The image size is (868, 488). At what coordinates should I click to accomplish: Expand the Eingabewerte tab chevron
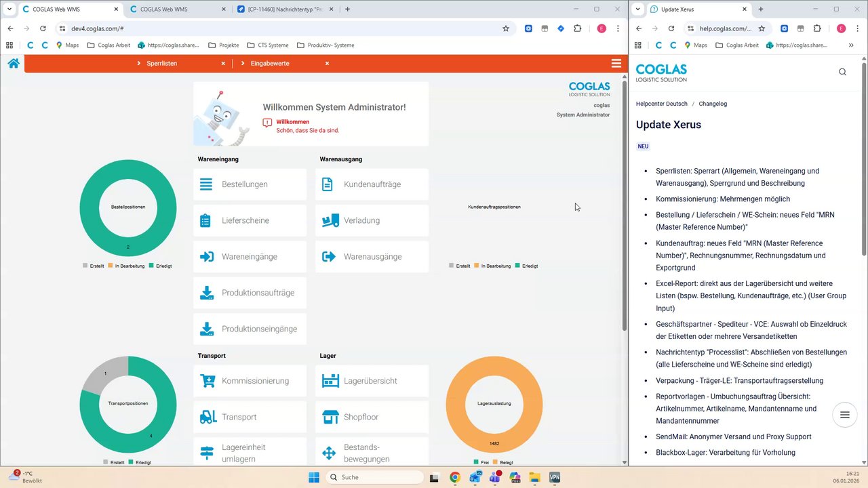[x=243, y=63]
